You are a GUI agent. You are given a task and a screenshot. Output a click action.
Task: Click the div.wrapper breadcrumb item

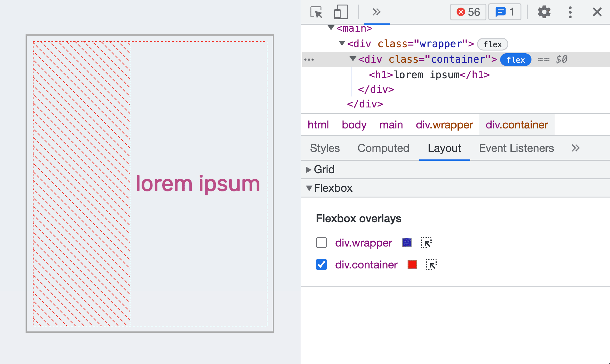pyautogui.click(x=443, y=125)
